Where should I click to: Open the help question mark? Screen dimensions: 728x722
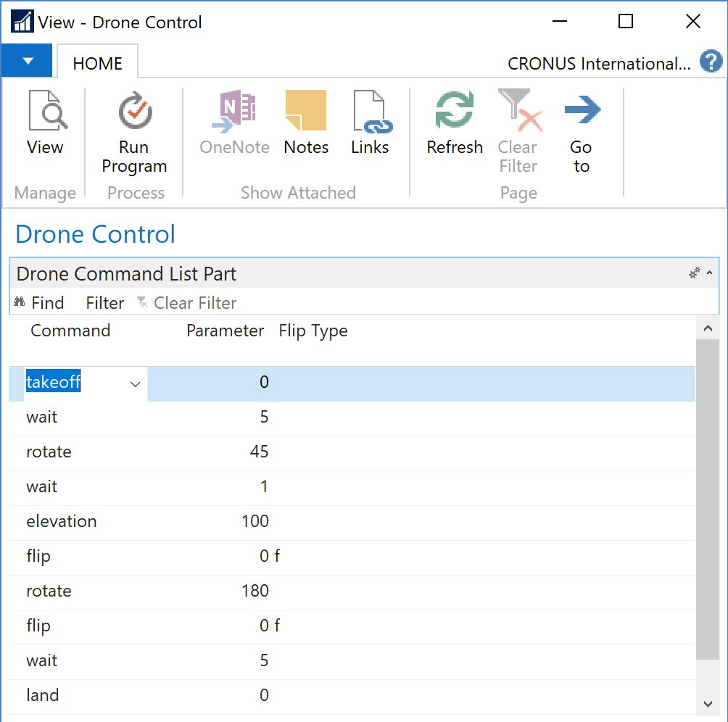[x=711, y=62]
